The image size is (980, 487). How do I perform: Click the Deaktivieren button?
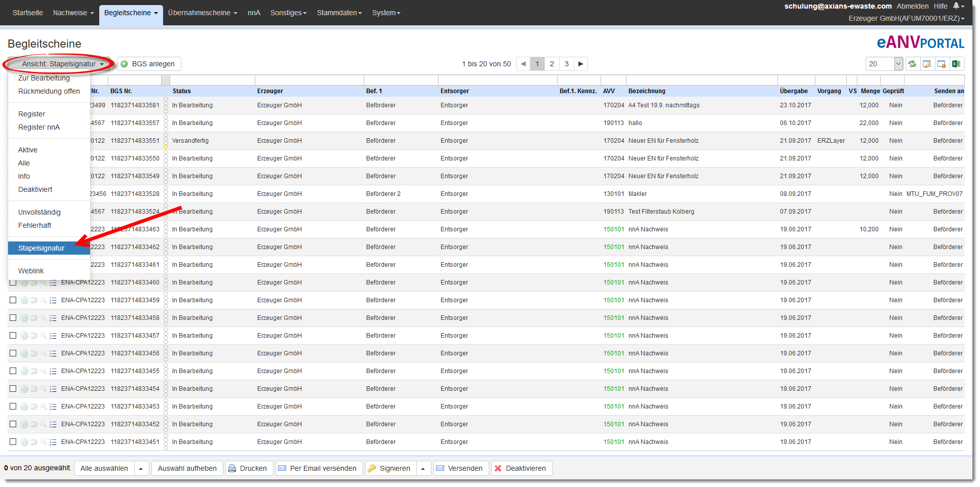point(521,468)
